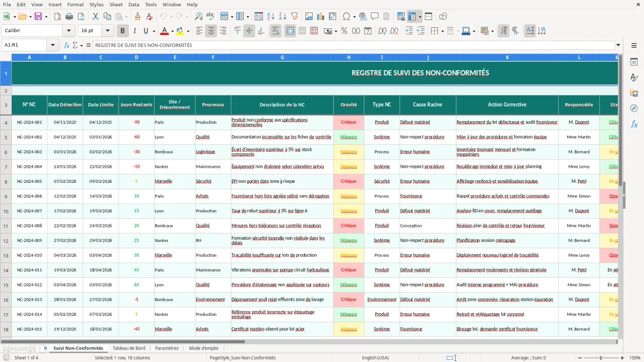Insert hyperlink icon

tap(363, 17)
